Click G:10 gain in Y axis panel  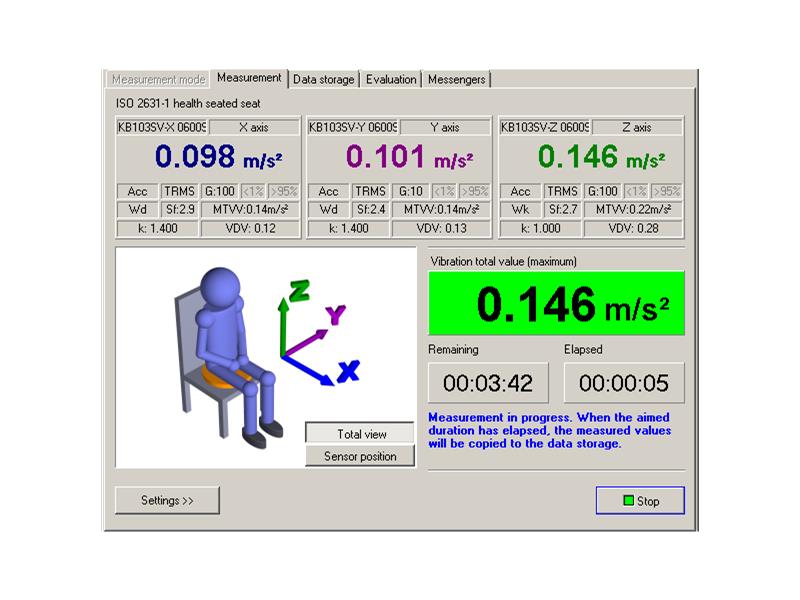pyautogui.click(x=411, y=191)
